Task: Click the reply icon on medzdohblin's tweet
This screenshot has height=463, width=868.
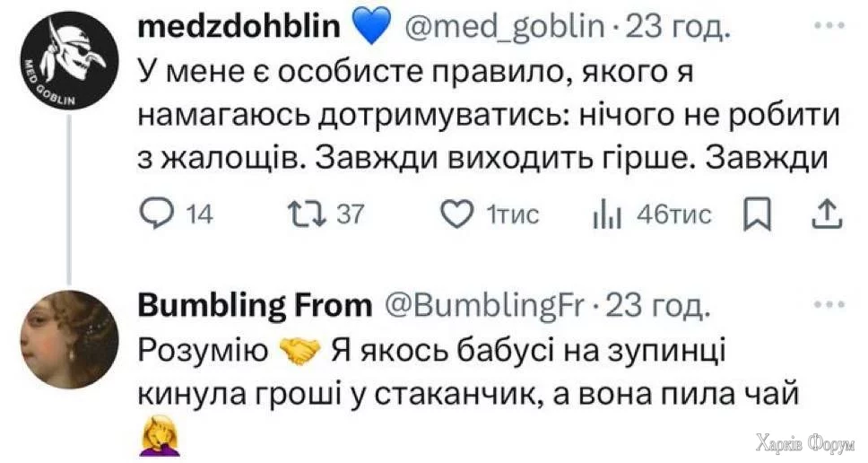Action: pyautogui.click(x=161, y=214)
